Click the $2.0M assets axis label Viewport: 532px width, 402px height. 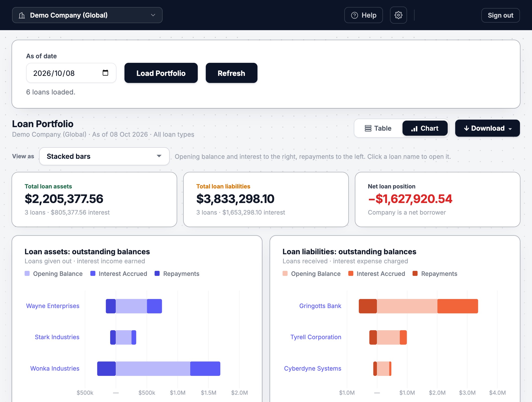[239, 393]
